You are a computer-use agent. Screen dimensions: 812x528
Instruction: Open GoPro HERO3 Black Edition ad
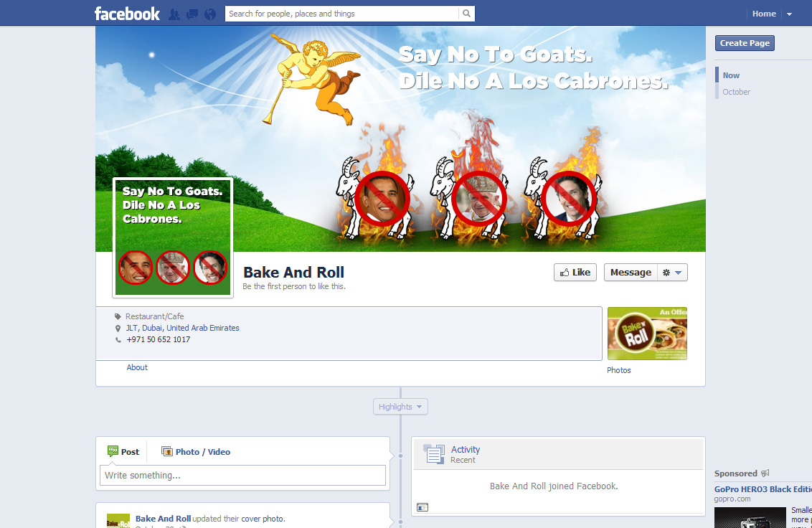pos(763,489)
